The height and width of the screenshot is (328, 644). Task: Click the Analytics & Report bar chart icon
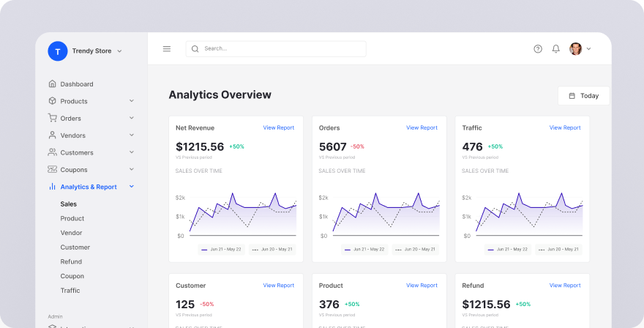click(52, 187)
